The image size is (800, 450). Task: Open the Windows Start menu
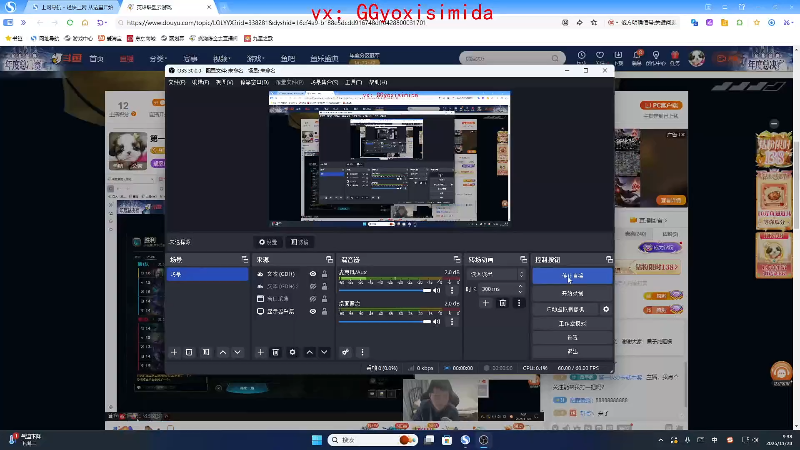[x=317, y=440]
